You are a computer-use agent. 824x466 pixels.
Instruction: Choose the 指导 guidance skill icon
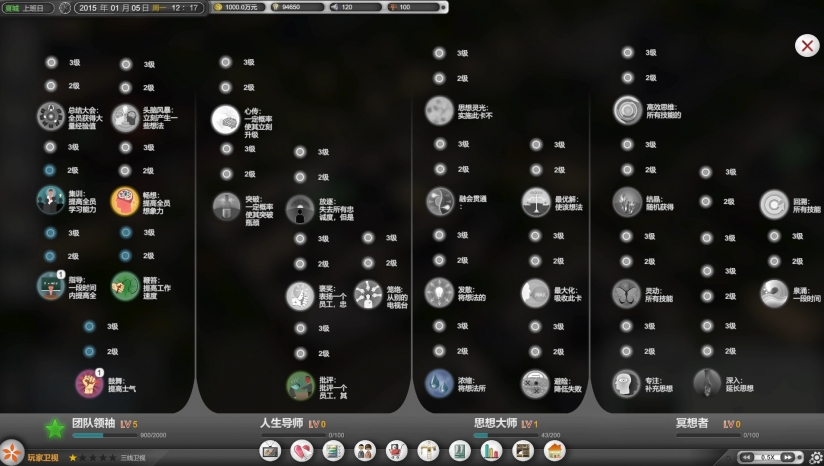pos(50,286)
